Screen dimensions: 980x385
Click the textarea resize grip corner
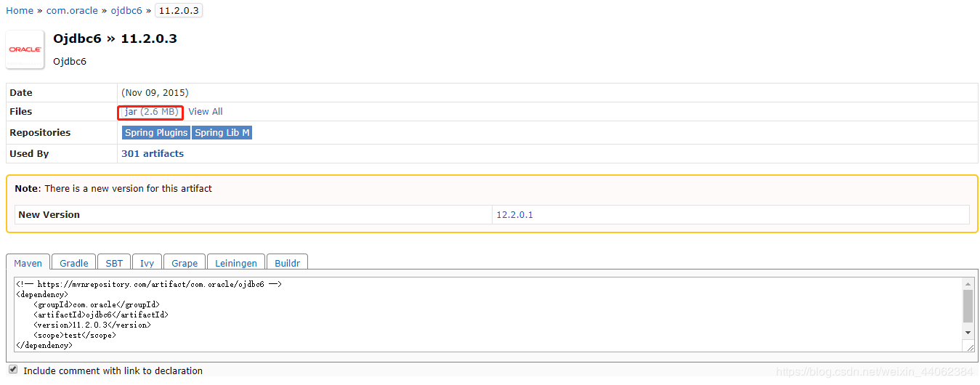coord(970,347)
